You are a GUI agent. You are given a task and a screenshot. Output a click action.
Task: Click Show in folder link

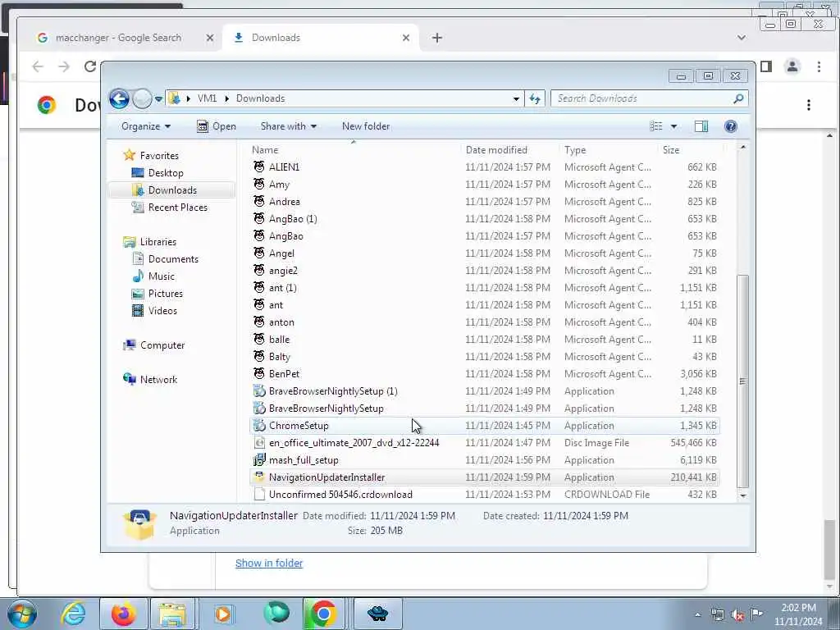click(269, 563)
